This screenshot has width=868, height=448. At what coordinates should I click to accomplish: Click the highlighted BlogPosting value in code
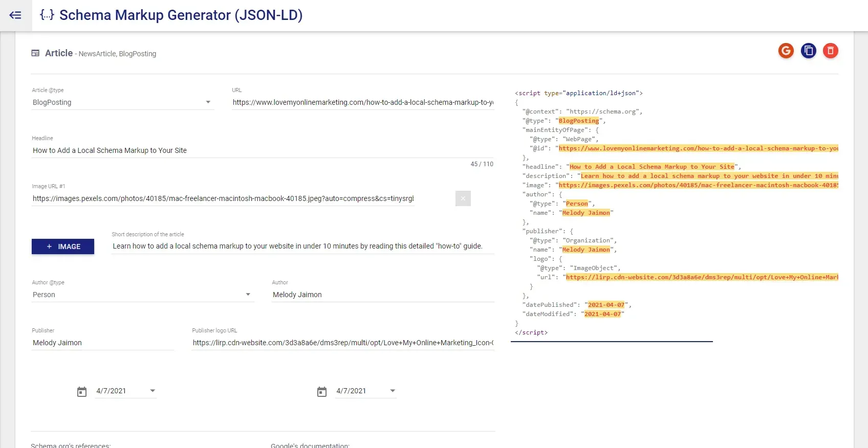[579, 121]
